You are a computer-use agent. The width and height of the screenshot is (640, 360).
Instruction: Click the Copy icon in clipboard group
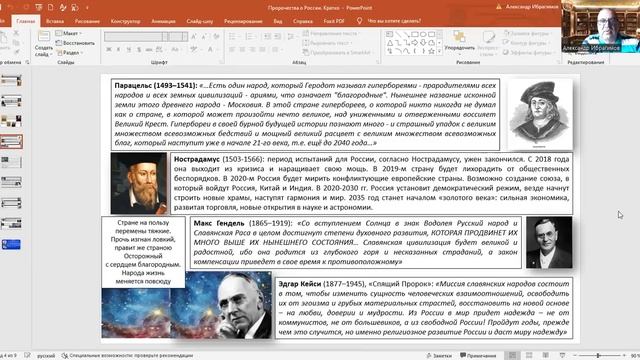tap(16, 43)
